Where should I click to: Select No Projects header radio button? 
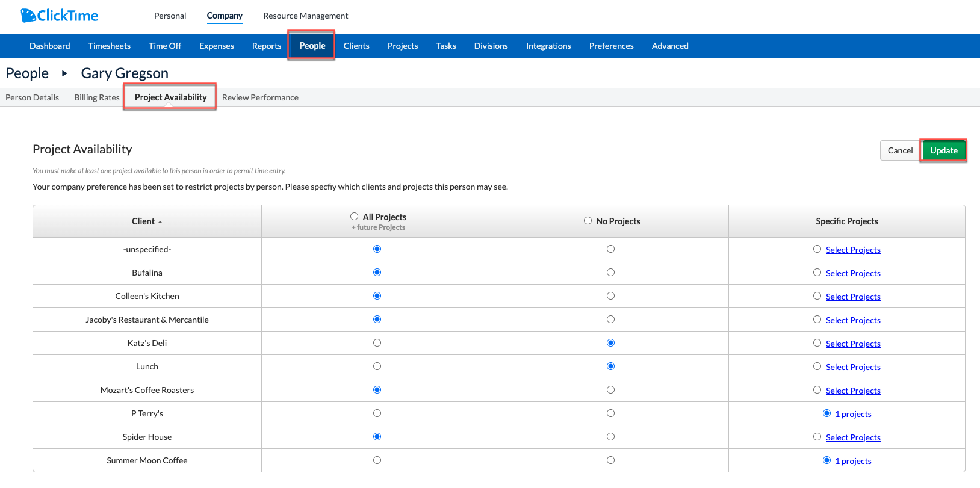pyautogui.click(x=588, y=221)
